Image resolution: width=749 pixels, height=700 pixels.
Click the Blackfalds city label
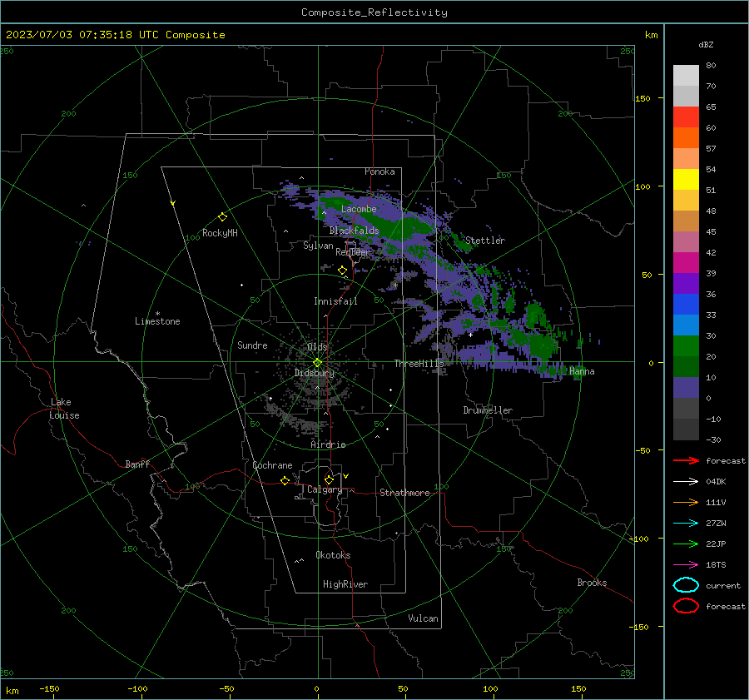[354, 231]
